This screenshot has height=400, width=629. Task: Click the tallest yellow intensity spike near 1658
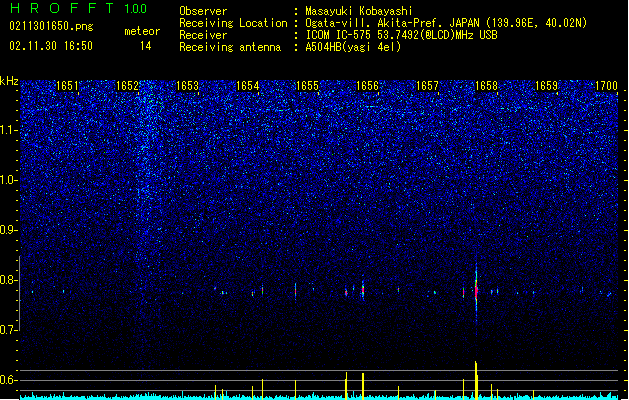pos(476,380)
